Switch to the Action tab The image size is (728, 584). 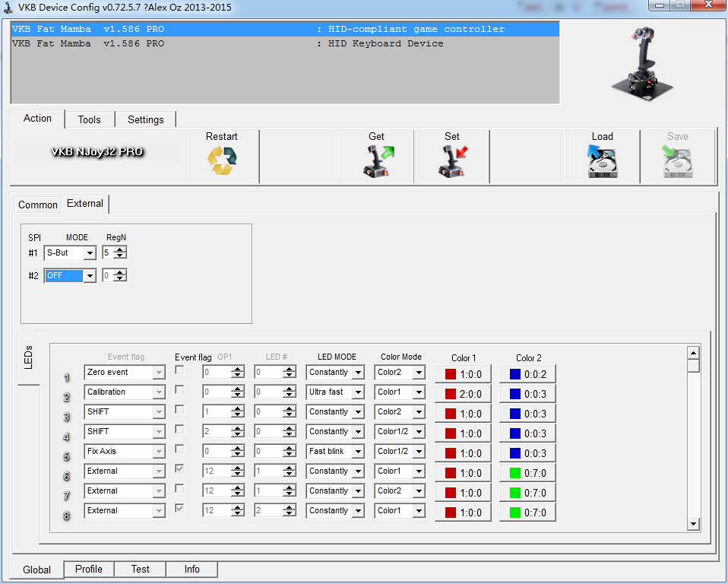coord(37,119)
